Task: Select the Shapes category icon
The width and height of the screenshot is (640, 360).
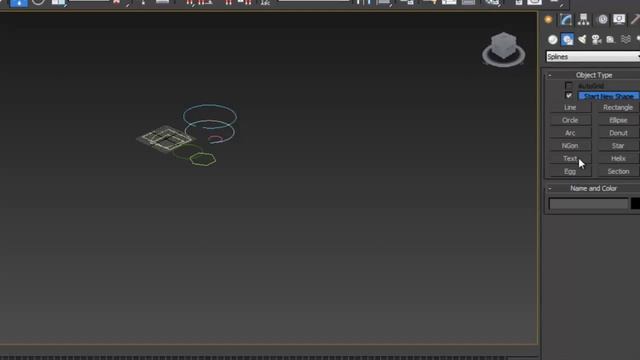Action: tap(567, 40)
